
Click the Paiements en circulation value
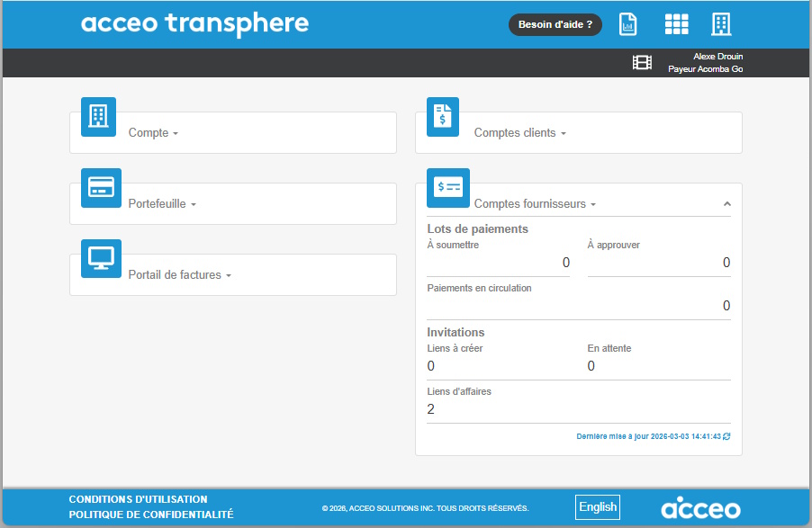point(726,306)
